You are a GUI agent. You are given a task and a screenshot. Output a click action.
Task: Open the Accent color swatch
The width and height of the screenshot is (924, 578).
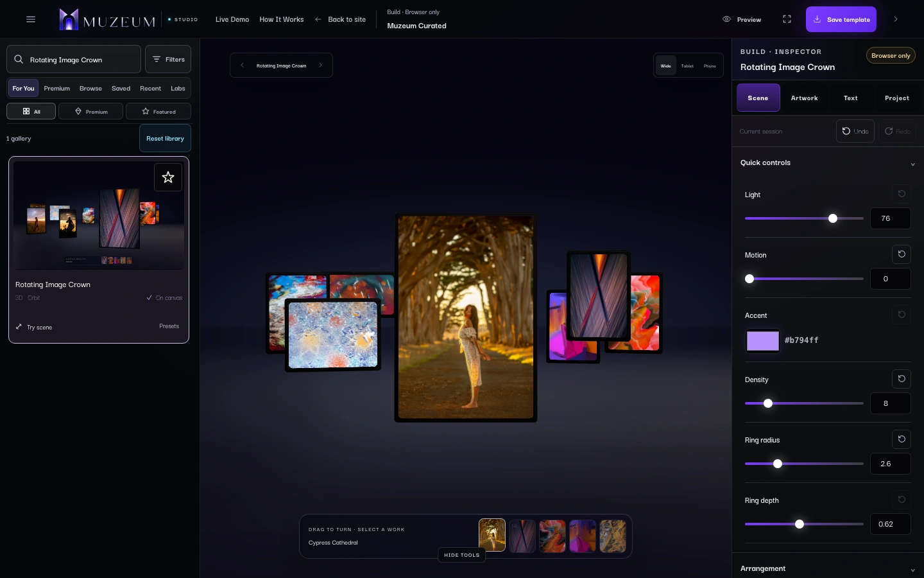[x=763, y=340]
